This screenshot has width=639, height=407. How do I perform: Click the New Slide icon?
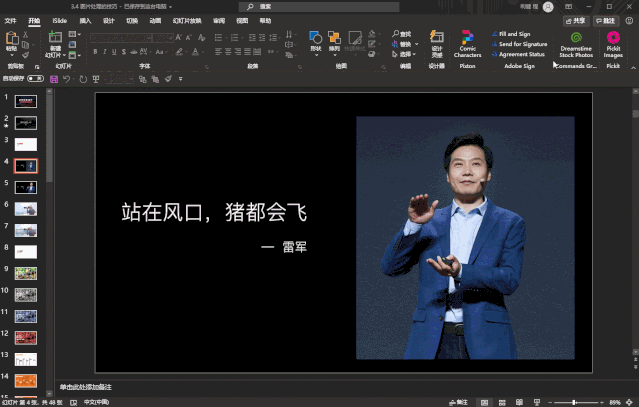pyautogui.click(x=55, y=37)
